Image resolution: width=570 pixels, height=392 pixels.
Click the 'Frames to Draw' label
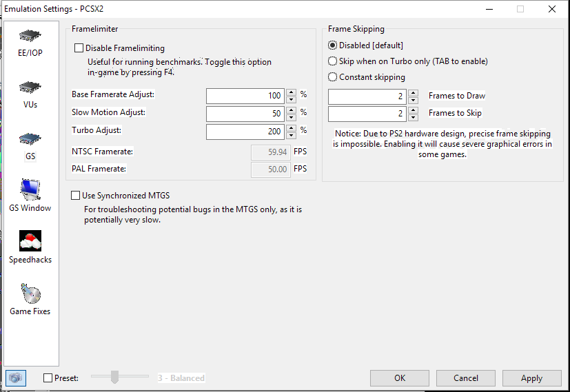[457, 96]
